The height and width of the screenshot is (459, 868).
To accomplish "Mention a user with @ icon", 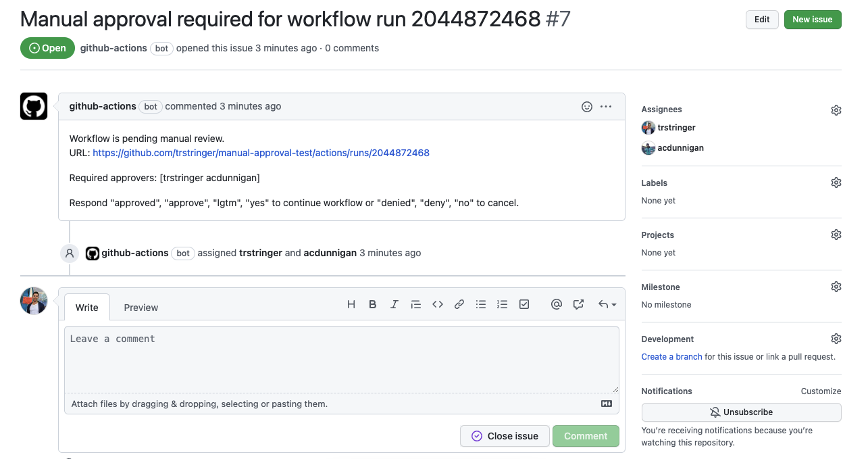I will (557, 305).
